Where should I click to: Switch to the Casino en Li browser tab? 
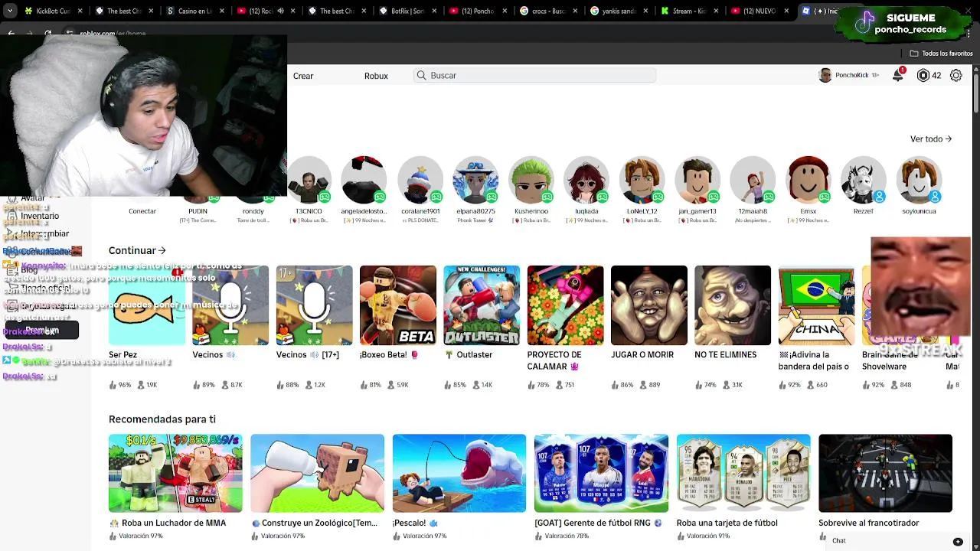[x=194, y=11]
